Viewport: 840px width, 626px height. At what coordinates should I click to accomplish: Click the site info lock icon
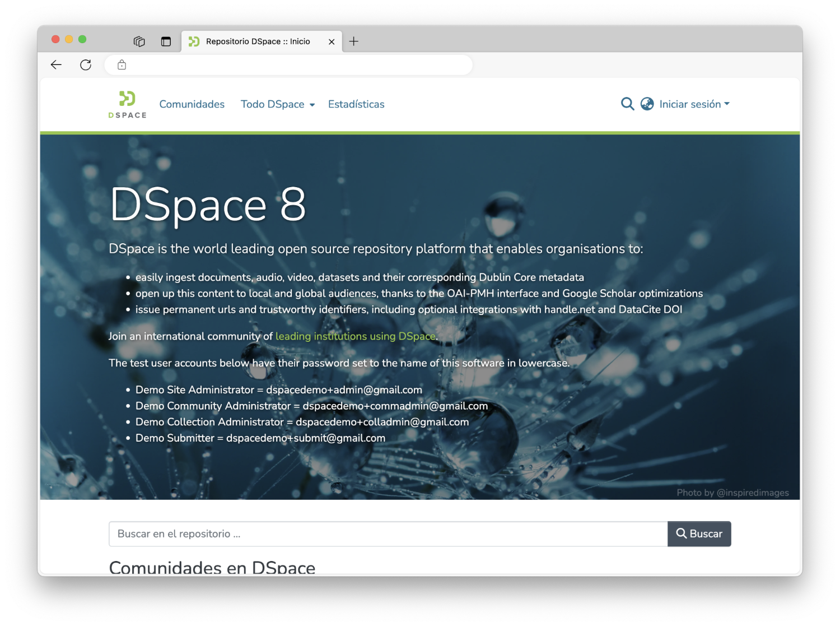(x=122, y=65)
